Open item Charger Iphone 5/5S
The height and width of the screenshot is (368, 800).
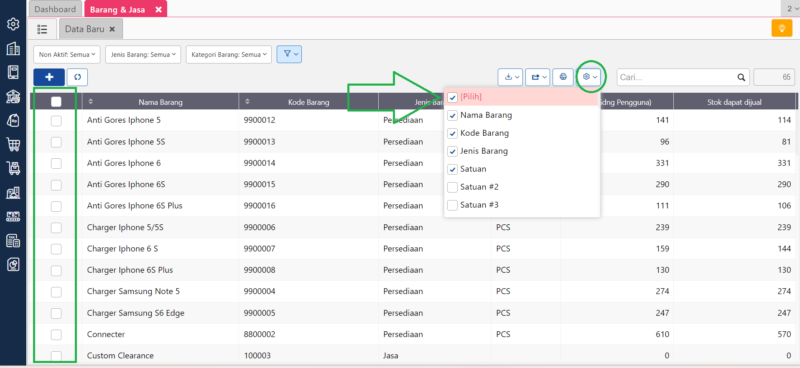pyautogui.click(x=126, y=228)
